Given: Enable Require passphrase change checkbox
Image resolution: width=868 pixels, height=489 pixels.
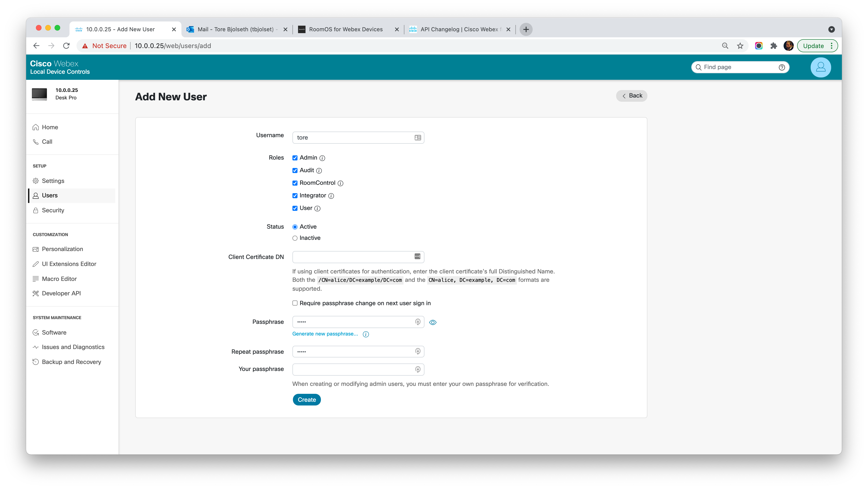Looking at the screenshot, I should tap(295, 303).
